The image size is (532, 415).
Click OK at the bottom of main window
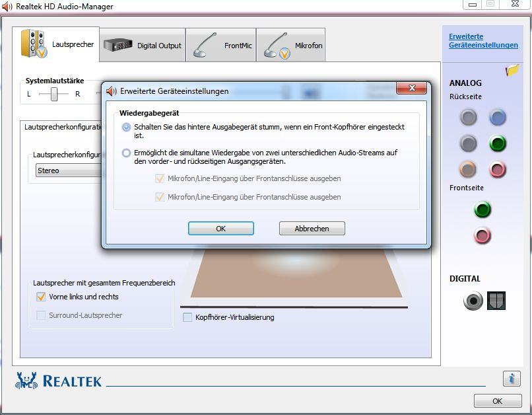[498, 401]
